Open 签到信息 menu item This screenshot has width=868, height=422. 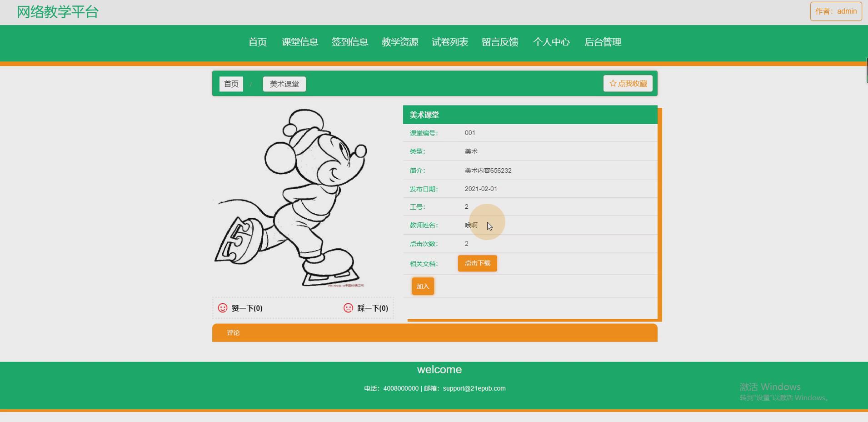pyautogui.click(x=350, y=42)
